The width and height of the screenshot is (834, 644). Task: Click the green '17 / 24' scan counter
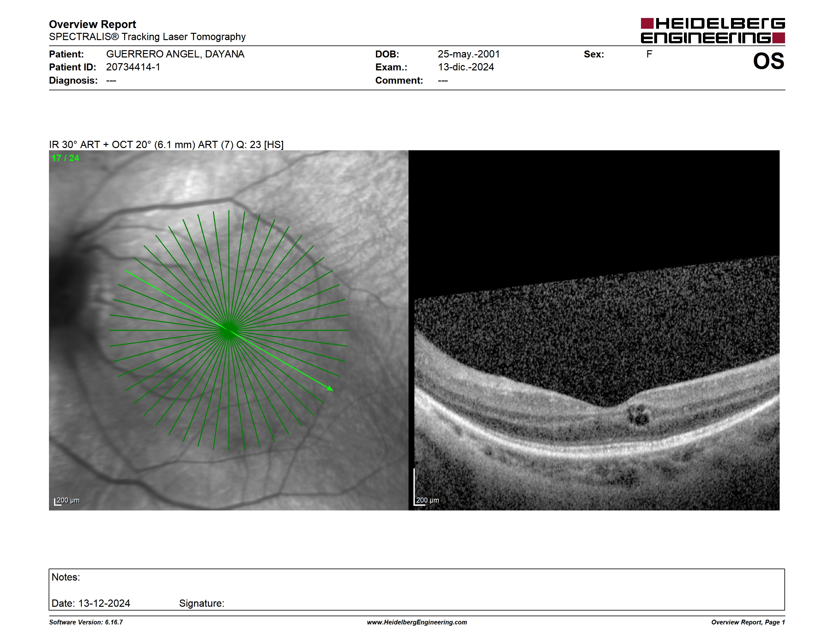(65, 158)
